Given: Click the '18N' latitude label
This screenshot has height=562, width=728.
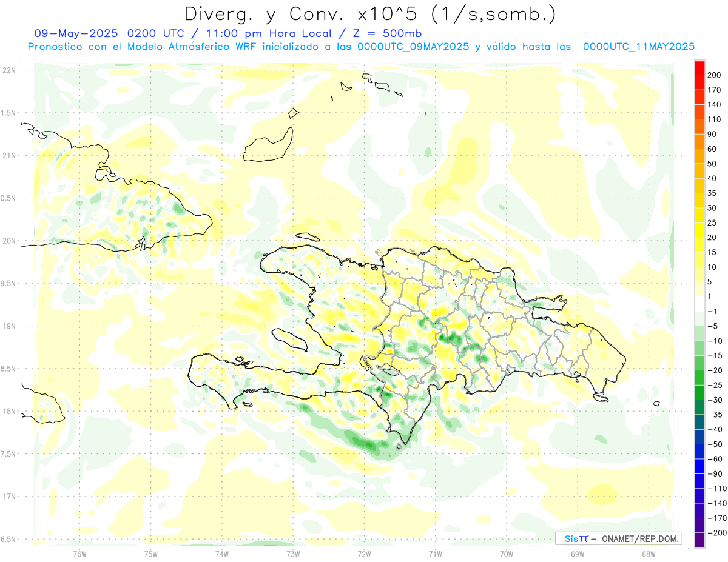Looking at the screenshot, I should pyautogui.click(x=9, y=412).
